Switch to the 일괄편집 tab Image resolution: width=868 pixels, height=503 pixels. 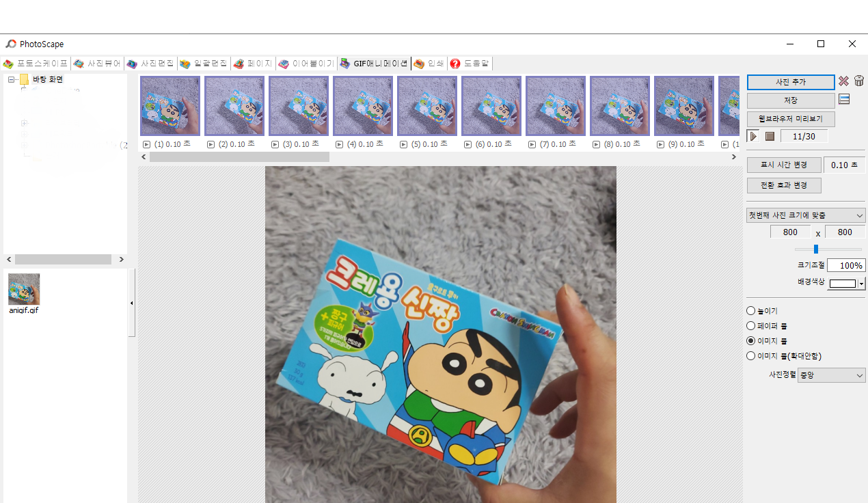tap(204, 64)
